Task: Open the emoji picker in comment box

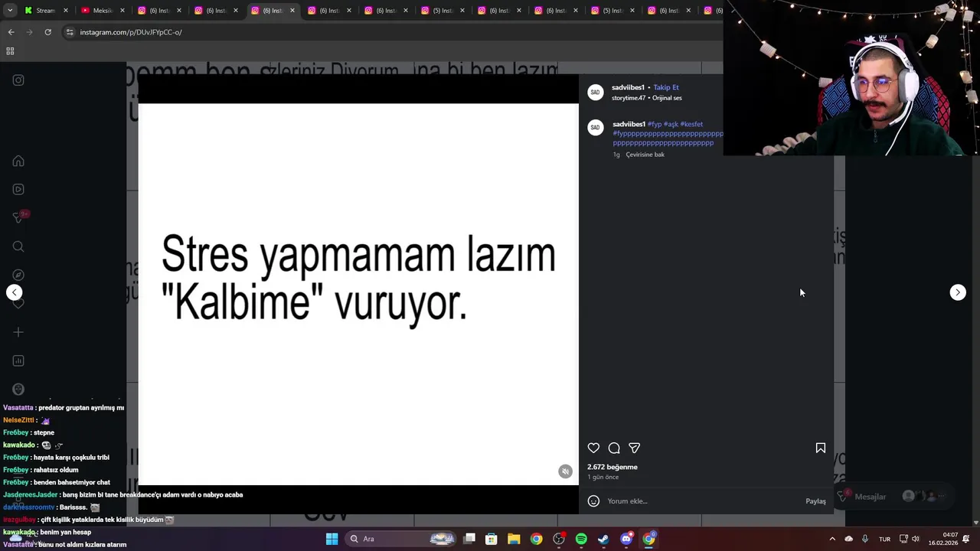Action: [x=593, y=501]
